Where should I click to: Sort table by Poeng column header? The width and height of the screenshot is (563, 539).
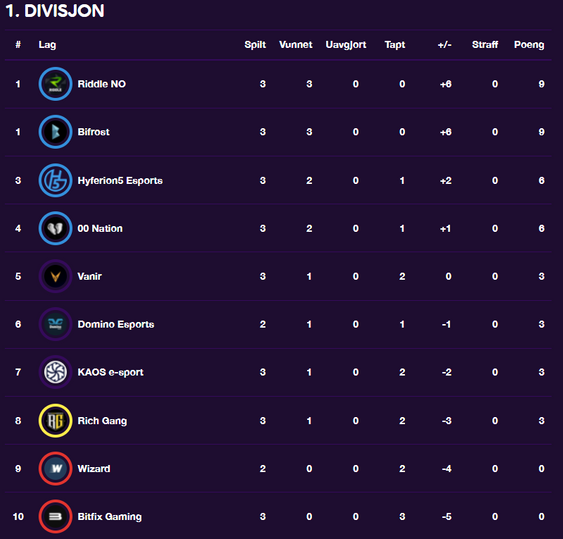point(529,45)
